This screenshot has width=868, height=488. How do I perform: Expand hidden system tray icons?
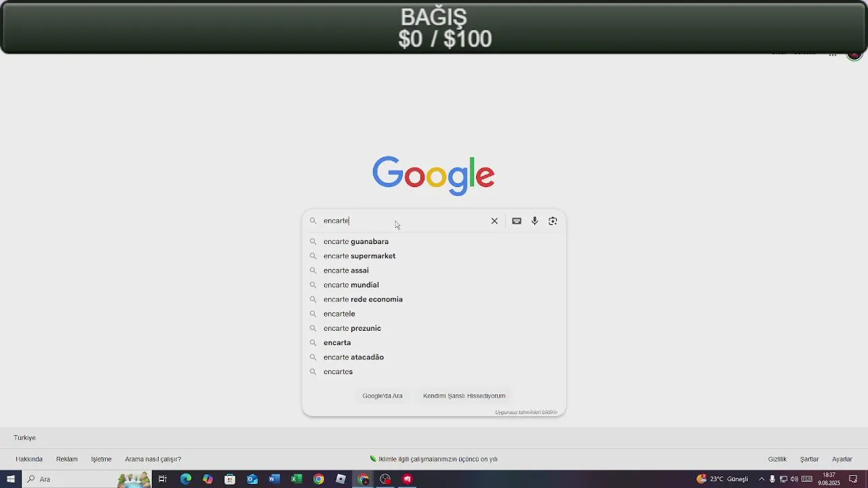[762, 479]
